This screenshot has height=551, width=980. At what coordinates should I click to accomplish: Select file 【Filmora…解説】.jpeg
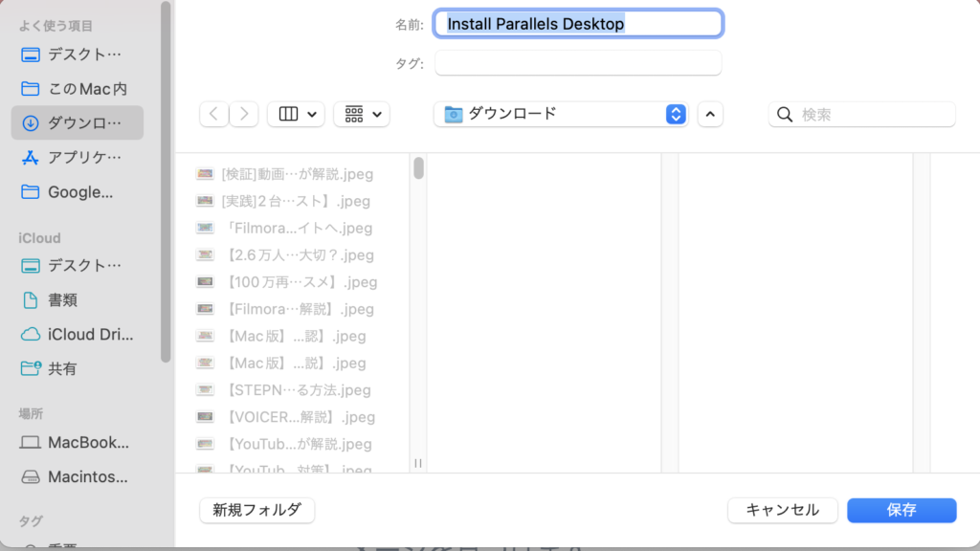coord(285,309)
